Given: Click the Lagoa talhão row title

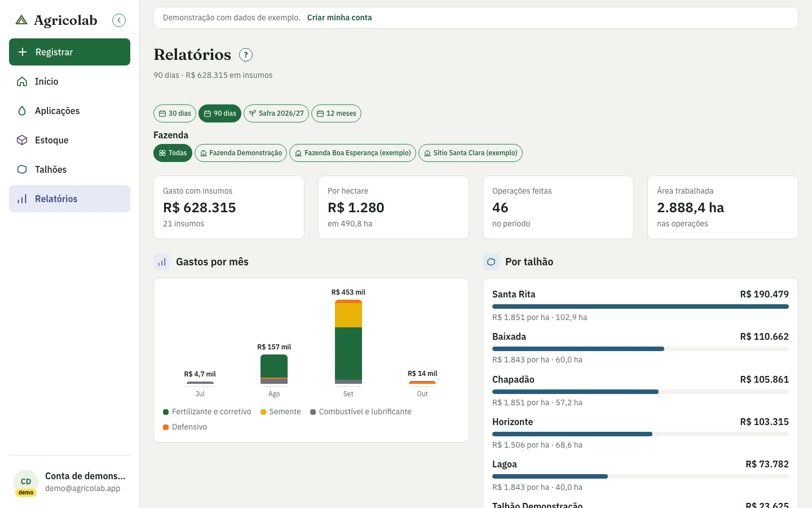Looking at the screenshot, I should pyautogui.click(x=505, y=464).
